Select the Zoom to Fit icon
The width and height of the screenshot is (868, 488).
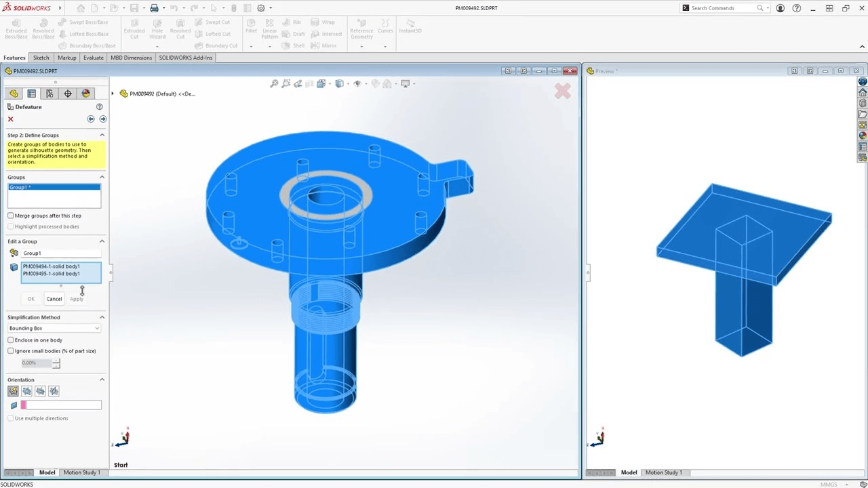pos(275,83)
